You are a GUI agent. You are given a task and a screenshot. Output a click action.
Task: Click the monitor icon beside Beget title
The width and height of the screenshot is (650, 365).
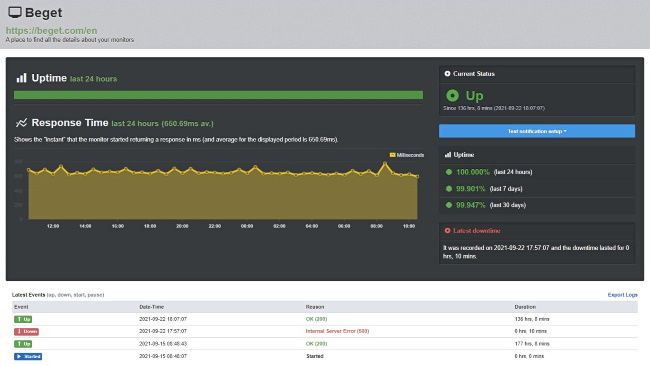point(15,12)
